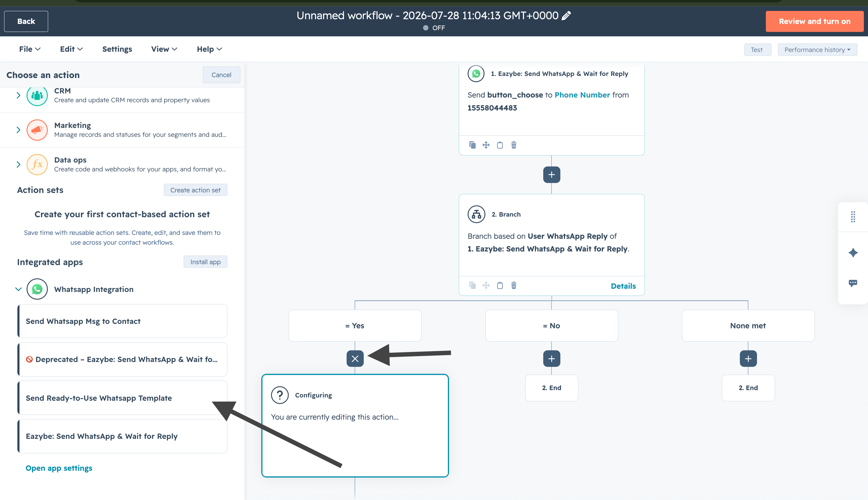The width and height of the screenshot is (868, 500).
Task: Clone action 1 Eazybe card with copy icon
Action: [x=472, y=145]
